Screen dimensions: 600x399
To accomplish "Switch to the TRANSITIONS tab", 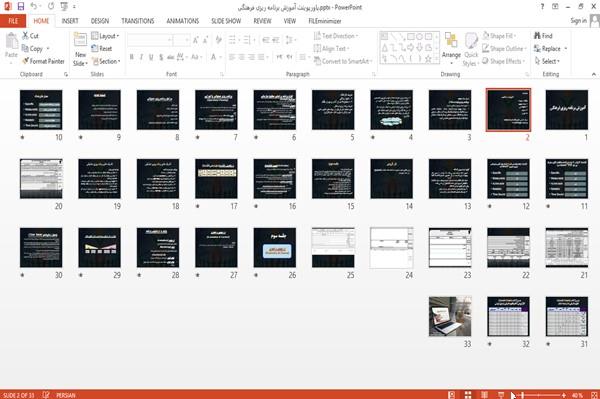I will point(138,21).
